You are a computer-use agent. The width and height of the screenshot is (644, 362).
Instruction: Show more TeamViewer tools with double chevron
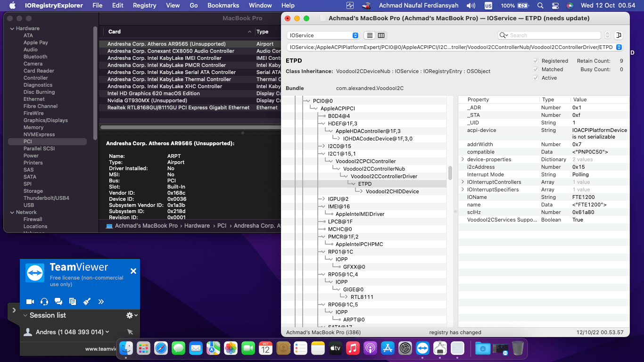click(x=101, y=302)
